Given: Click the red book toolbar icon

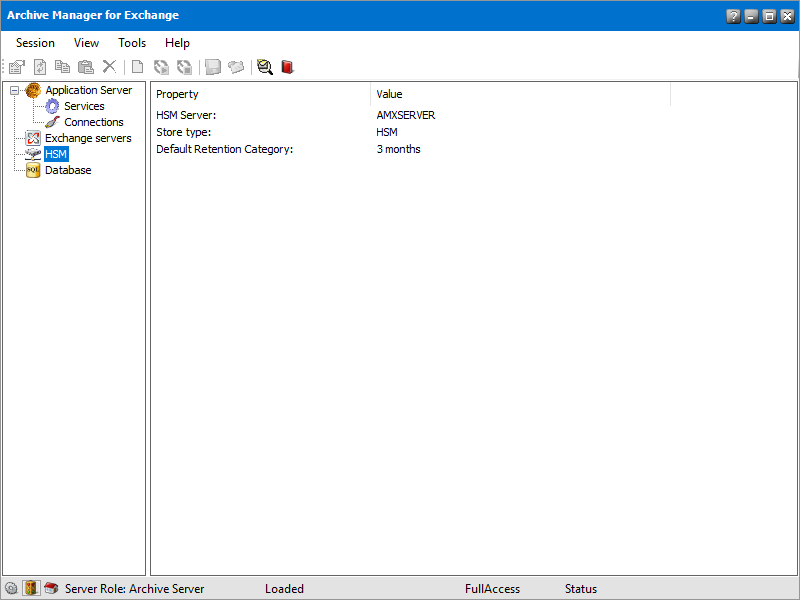Looking at the screenshot, I should 287,67.
